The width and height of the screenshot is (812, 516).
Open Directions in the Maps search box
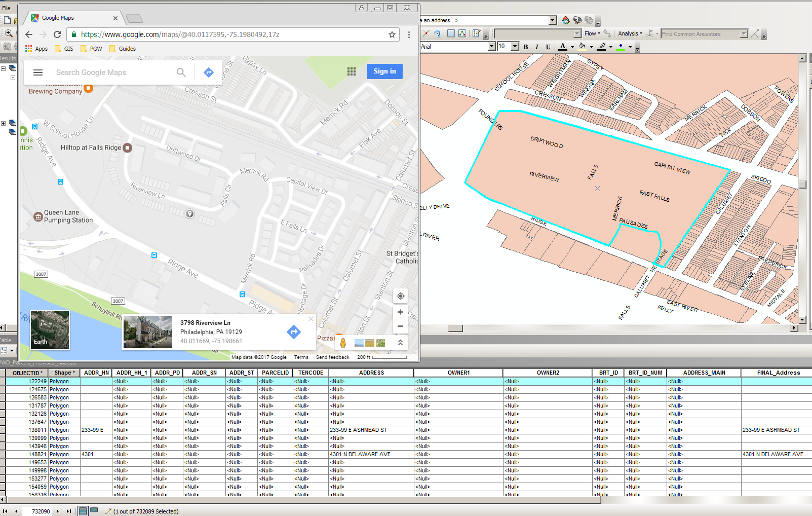coord(209,72)
